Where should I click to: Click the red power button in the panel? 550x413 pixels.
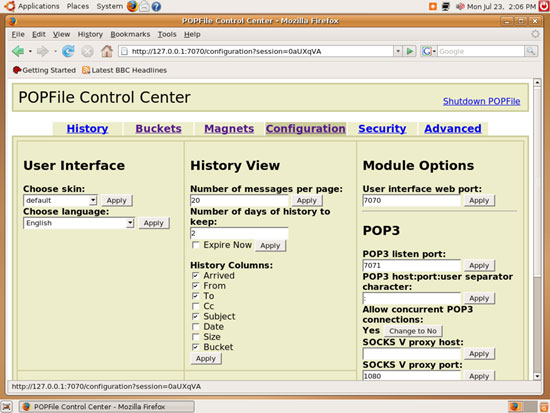(544, 6)
